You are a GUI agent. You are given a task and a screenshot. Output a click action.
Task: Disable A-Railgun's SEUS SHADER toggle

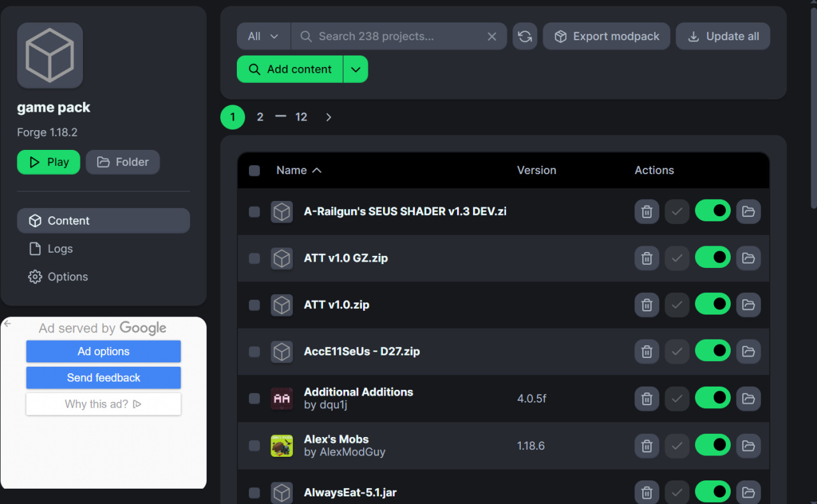coord(713,211)
